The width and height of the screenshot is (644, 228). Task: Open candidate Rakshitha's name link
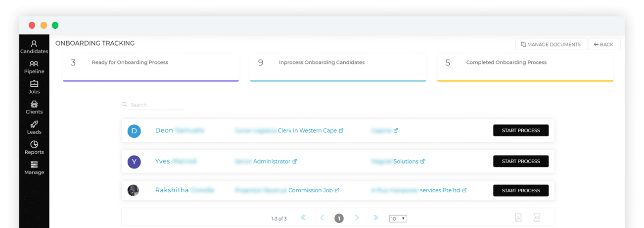[x=184, y=190]
